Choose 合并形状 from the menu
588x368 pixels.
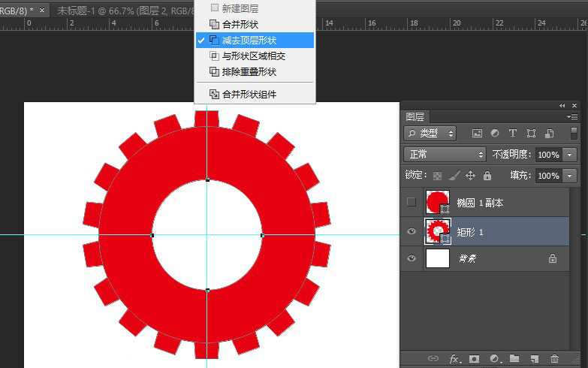pos(240,25)
